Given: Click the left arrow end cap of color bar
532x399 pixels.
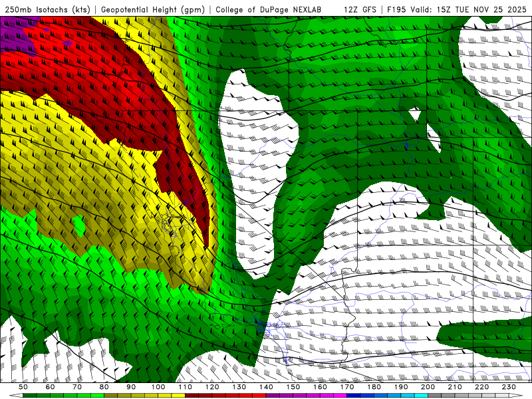Looking at the screenshot, I should click(x=16, y=395).
